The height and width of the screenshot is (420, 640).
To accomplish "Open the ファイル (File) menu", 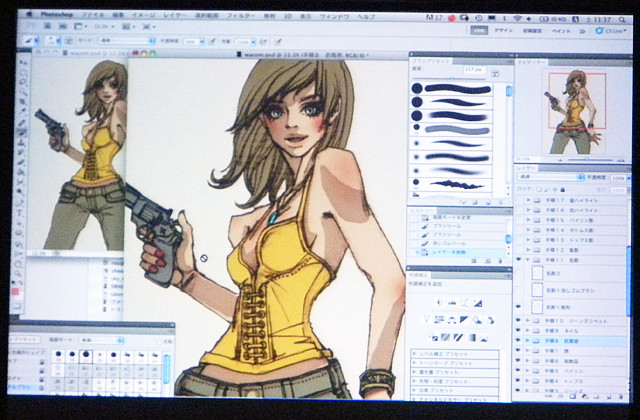I will (93, 15).
